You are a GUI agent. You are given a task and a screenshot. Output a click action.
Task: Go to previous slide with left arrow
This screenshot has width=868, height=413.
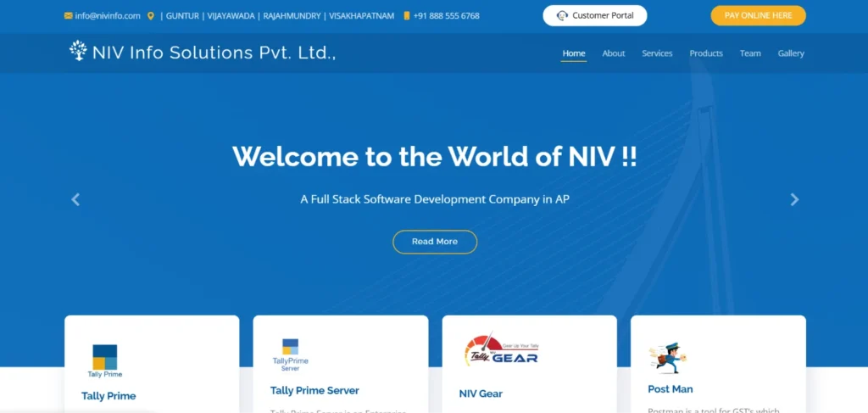[75, 199]
